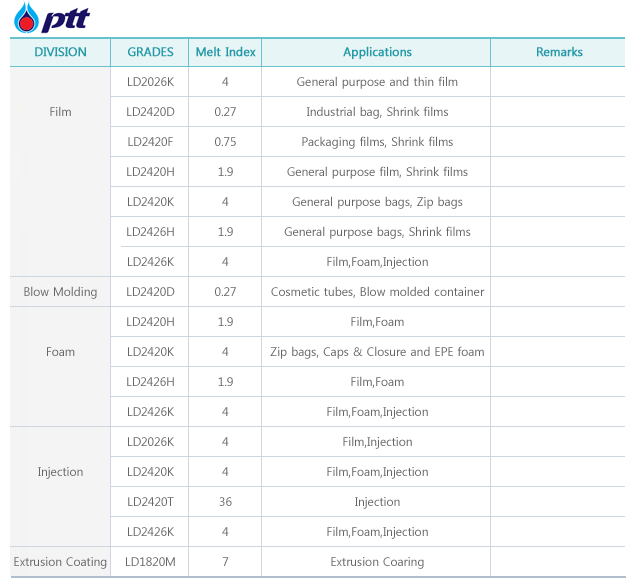Viewport: 637px width, 584px height.
Task: Click the PTT flame logo
Action: tap(26, 18)
